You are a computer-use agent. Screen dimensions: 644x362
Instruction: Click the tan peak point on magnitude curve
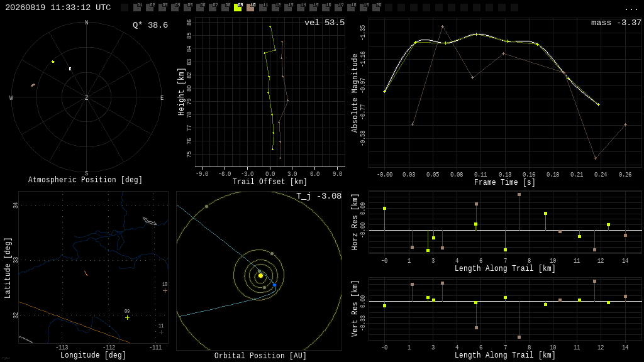(x=442, y=26)
